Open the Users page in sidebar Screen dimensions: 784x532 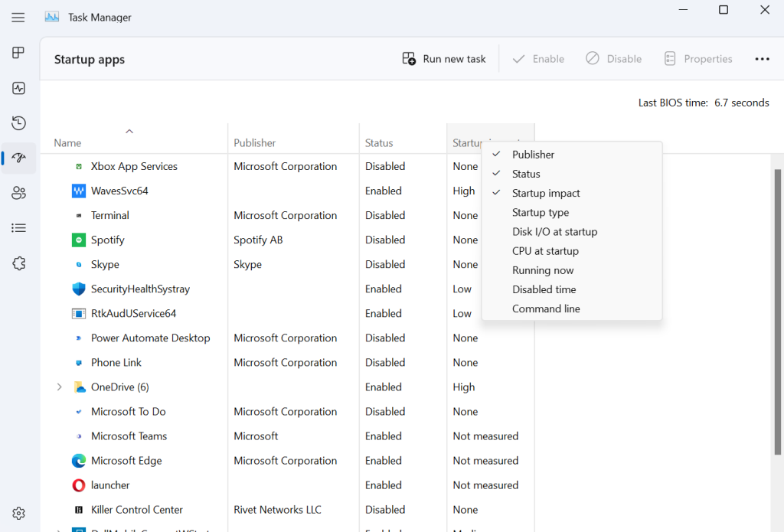18,193
